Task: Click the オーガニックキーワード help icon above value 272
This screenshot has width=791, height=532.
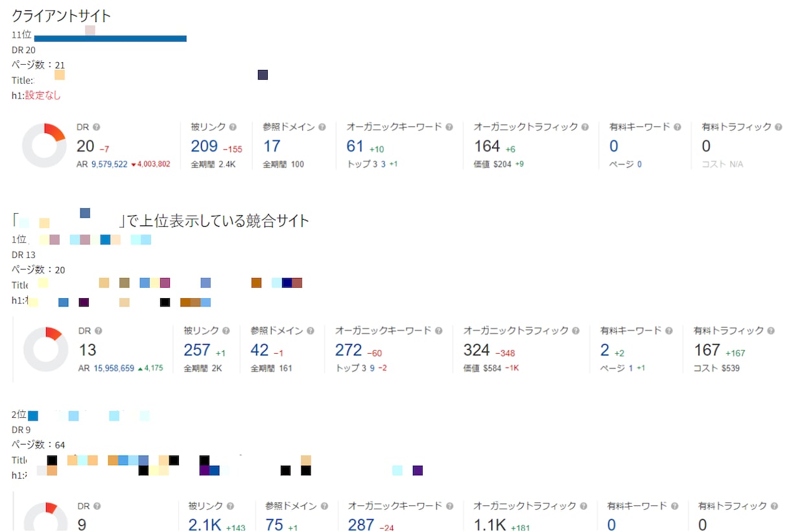Action: 439,331
